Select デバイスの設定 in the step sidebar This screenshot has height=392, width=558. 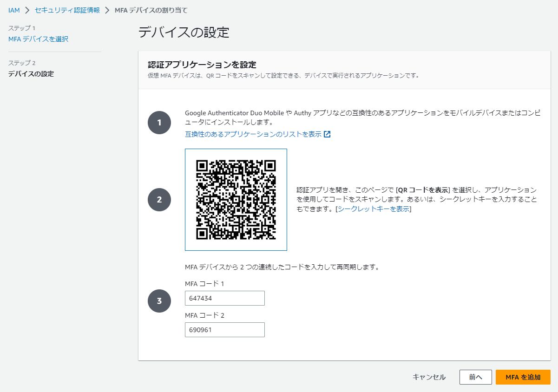pos(31,74)
